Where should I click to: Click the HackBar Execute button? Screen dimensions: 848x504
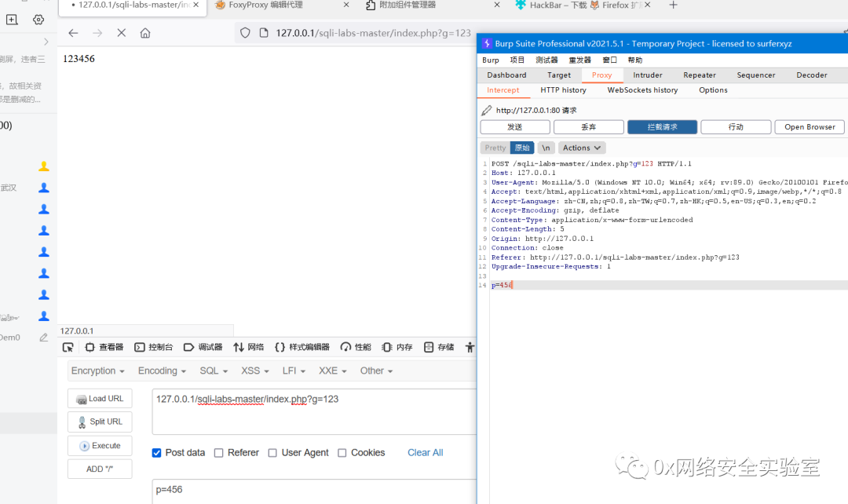tap(100, 446)
